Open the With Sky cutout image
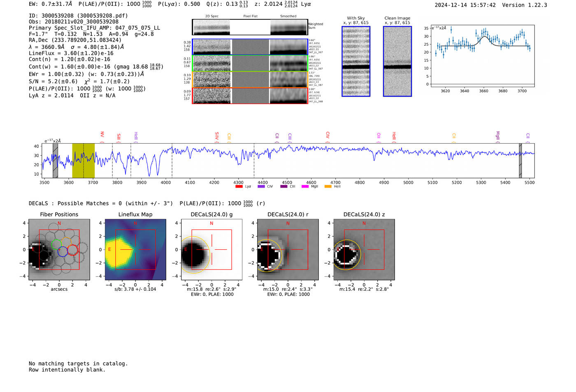Viewport: 576px width, 392px height. (x=356, y=61)
